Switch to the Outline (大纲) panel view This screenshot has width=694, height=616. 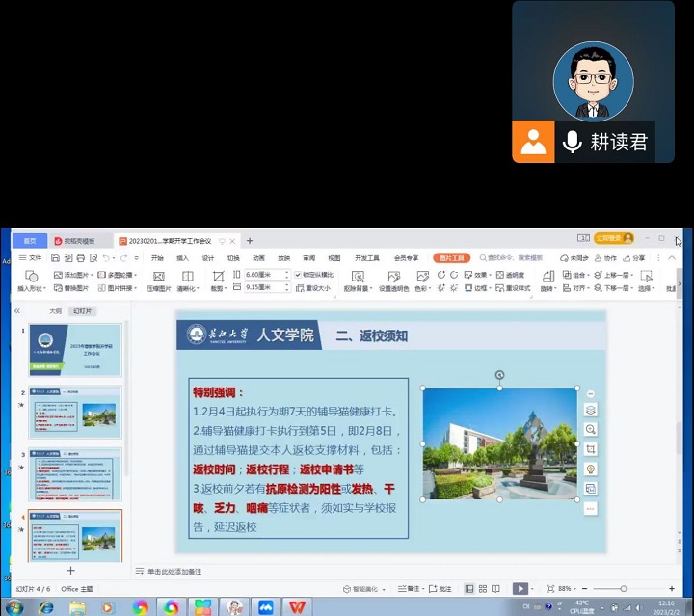[x=56, y=311]
